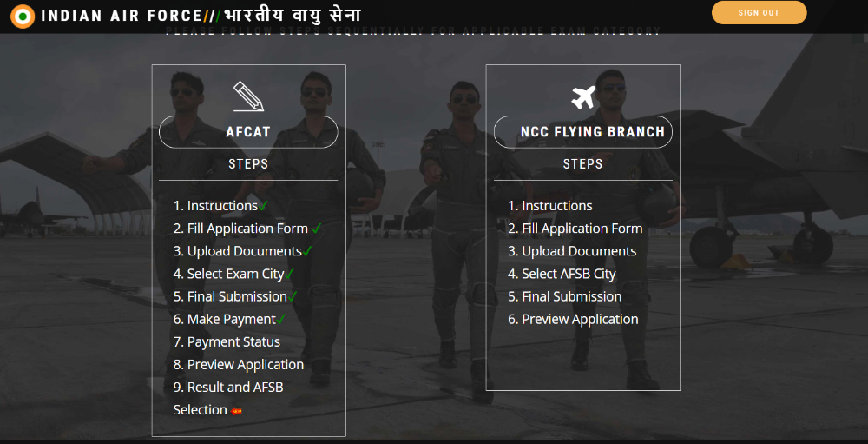The image size is (868, 444).
Task: Click the green checkmark next to Instructions
Action: tap(264, 206)
